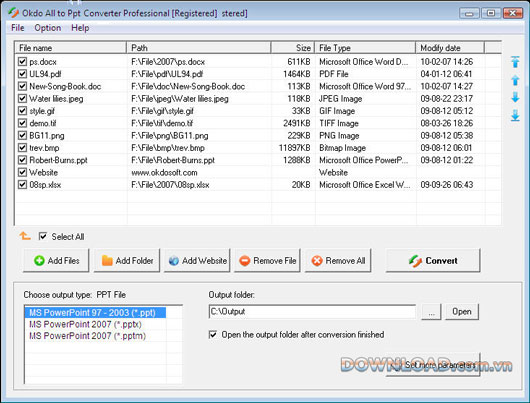Open the Option menu
Viewport: 530px width, 403px height.
tap(48, 28)
